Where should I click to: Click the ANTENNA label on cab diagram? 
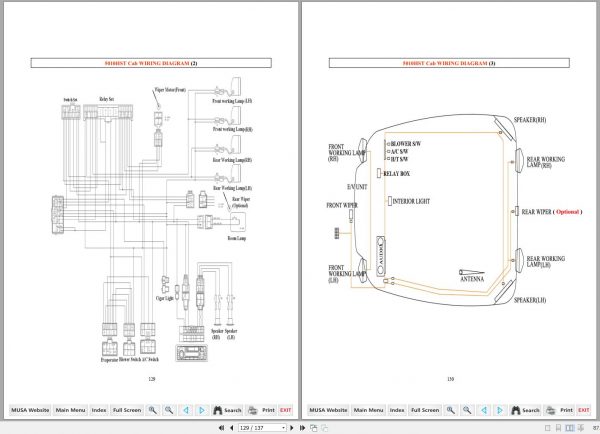pyautogui.click(x=472, y=279)
